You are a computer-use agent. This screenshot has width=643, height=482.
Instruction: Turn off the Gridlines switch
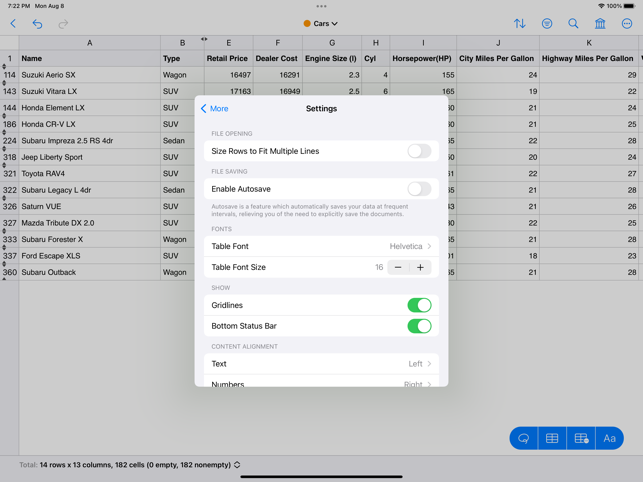(419, 305)
